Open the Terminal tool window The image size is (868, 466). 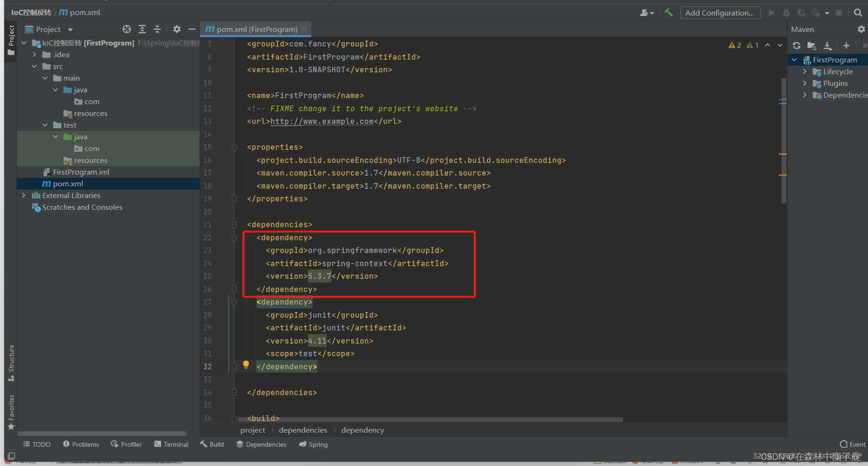coord(171,444)
